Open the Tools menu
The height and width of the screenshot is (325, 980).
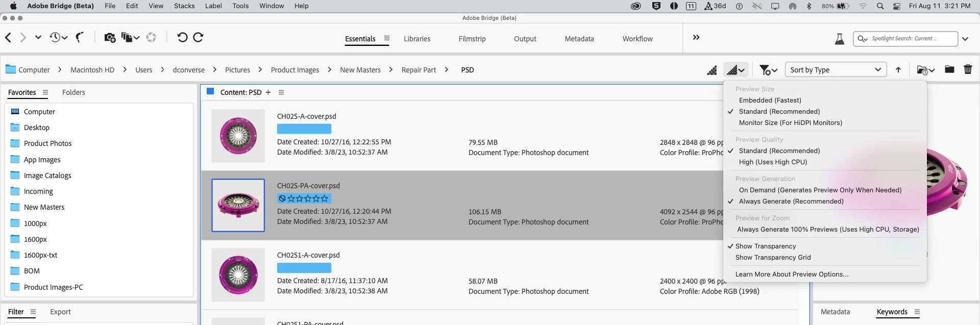click(240, 6)
